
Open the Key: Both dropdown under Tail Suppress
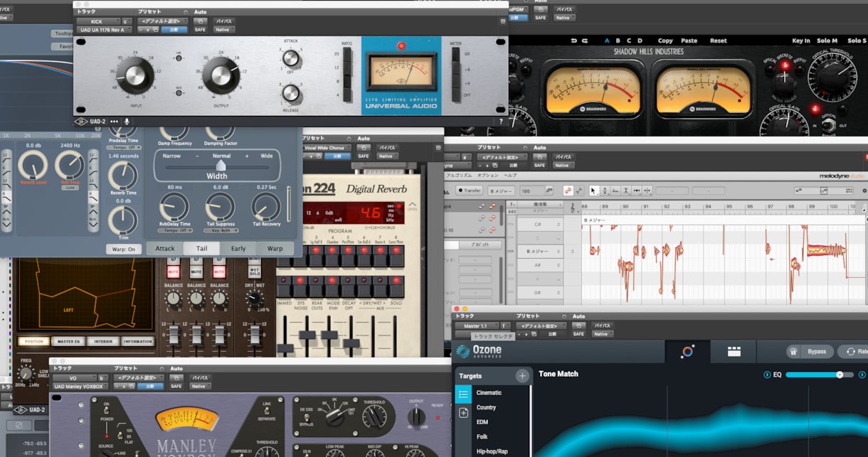click(x=221, y=230)
